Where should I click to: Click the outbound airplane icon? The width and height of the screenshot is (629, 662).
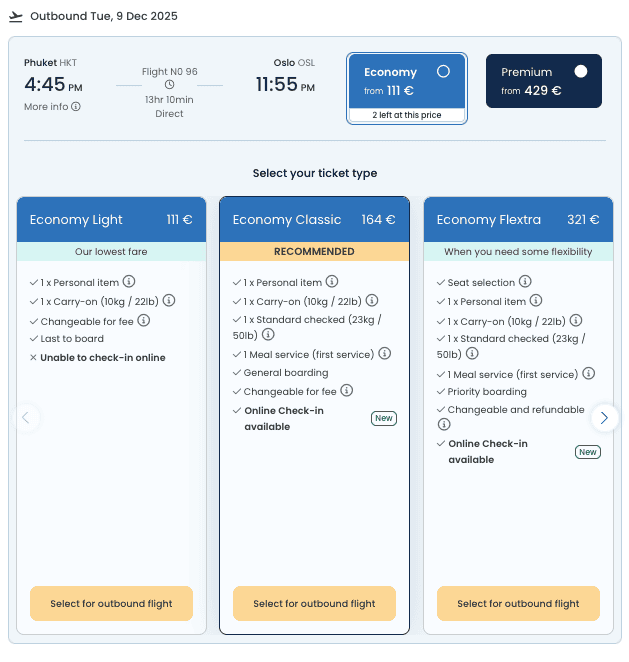(x=15, y=17)
